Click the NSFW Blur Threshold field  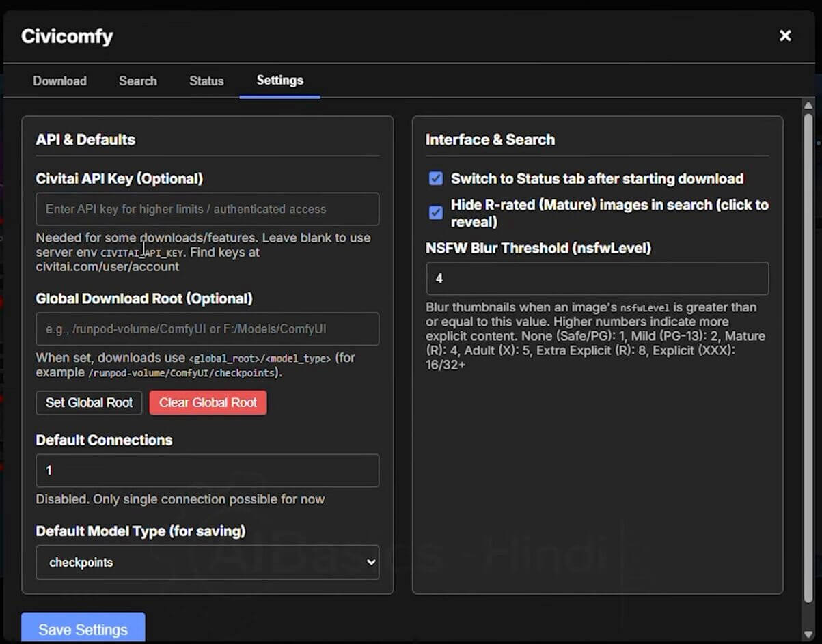click(597, 279)
